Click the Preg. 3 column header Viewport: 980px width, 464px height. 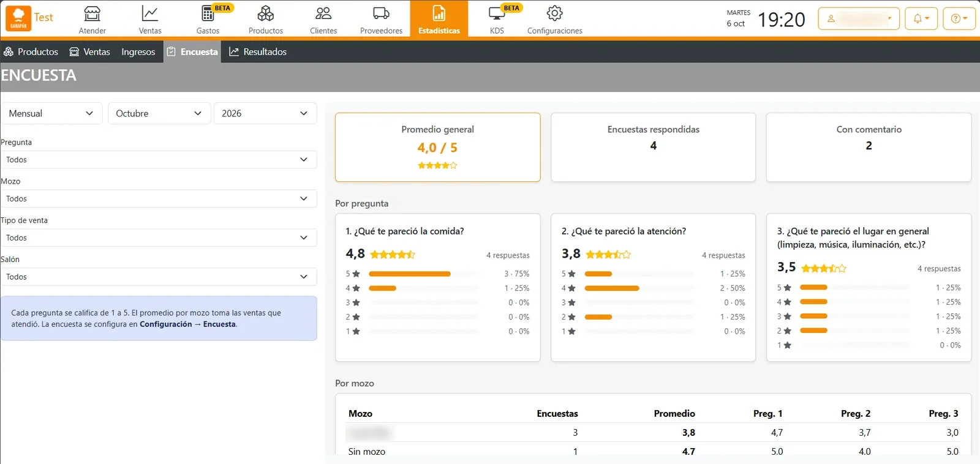tap(944, 414)
